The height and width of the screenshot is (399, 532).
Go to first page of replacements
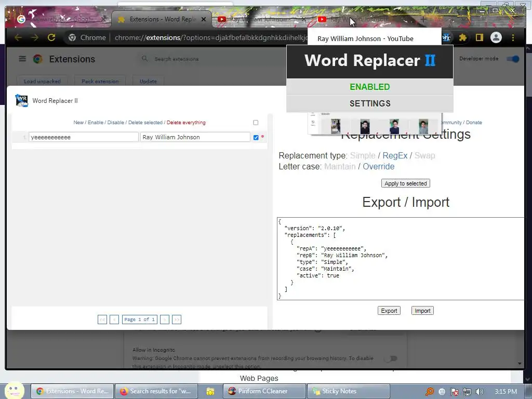[102, 320]
